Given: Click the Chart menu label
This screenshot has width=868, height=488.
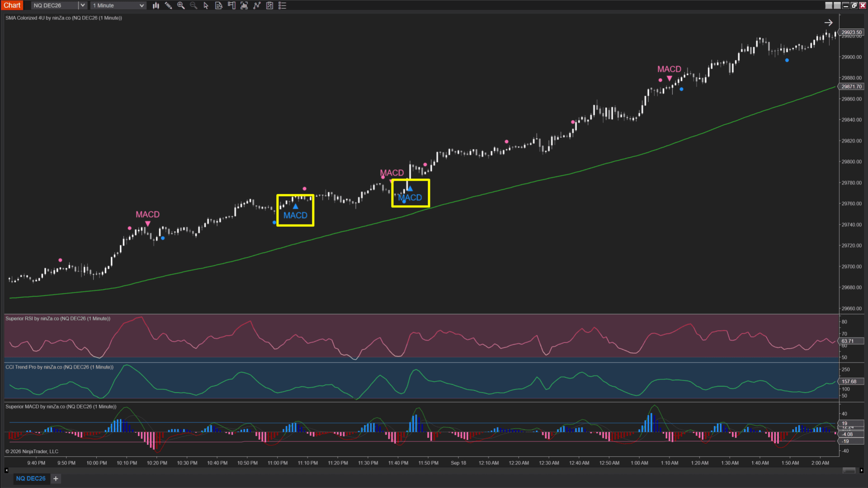Looking at the screenshot, I should (12, 5).
